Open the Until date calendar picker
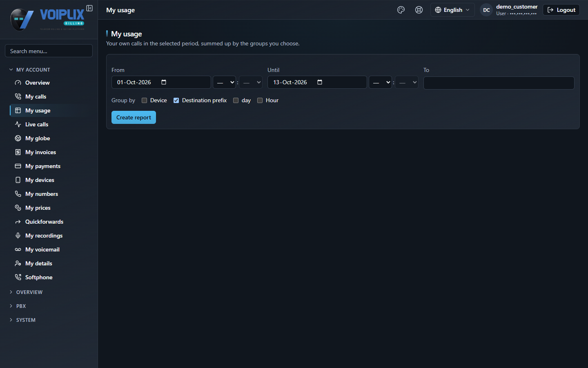Screen dimensions: 588x368 point(320,82)
